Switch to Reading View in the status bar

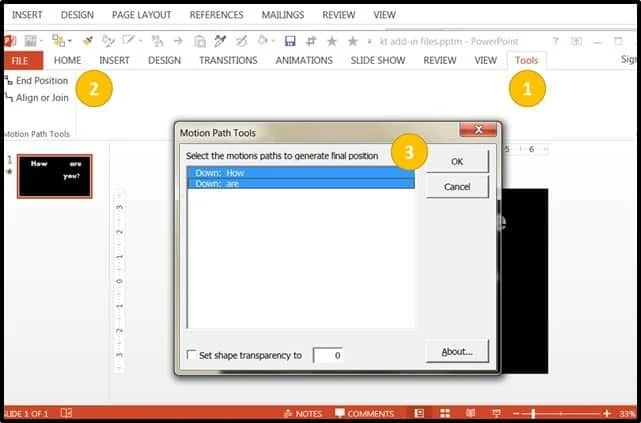(471, 413)
